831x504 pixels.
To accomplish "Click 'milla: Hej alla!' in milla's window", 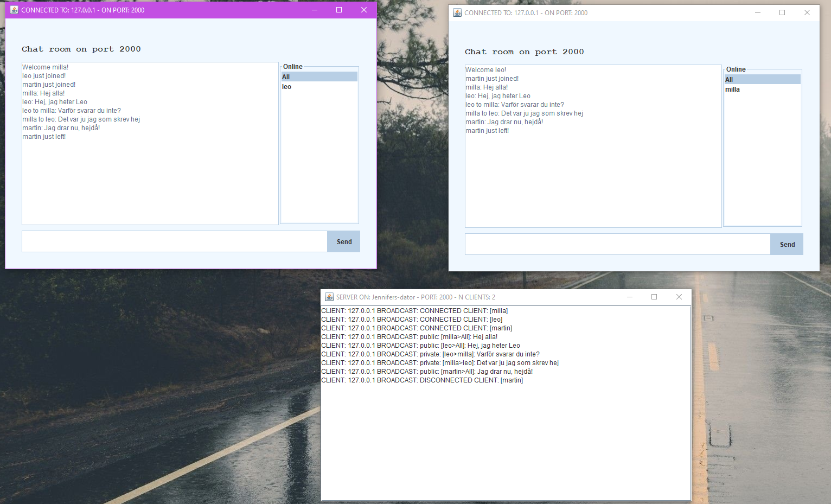I will [43, 93].
